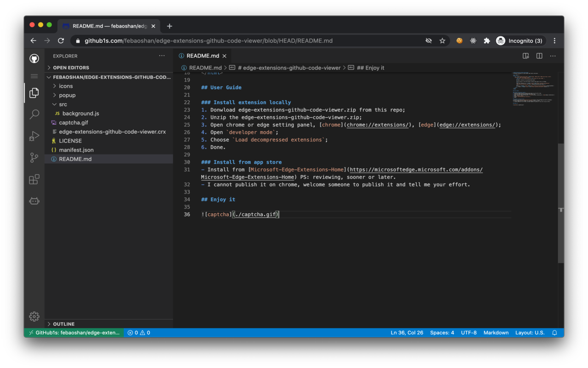The image size is (588, 368).
Task: Click the ## User Guide heading line
Action: tap(221, 87)
